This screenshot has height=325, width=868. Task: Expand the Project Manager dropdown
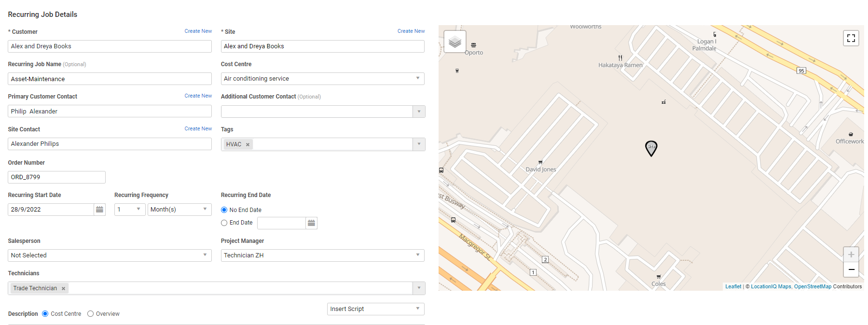point(322,255)
